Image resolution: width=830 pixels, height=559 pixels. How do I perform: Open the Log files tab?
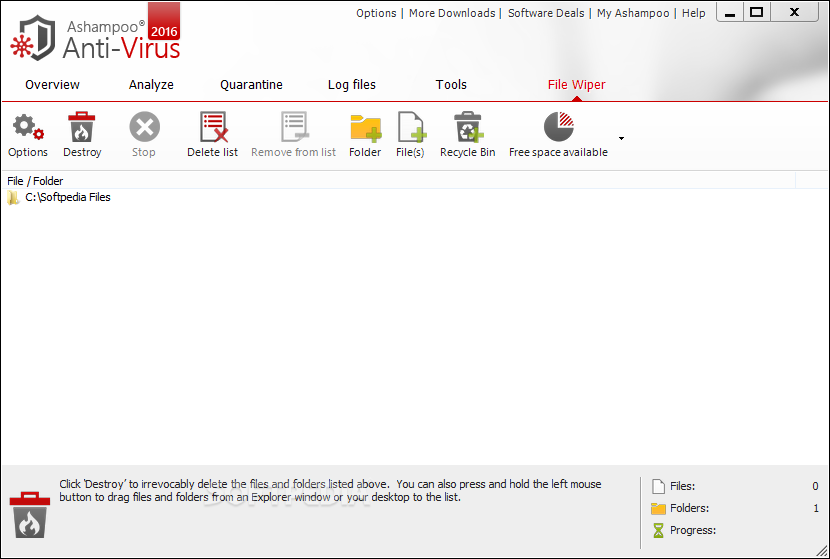point(352,85)
